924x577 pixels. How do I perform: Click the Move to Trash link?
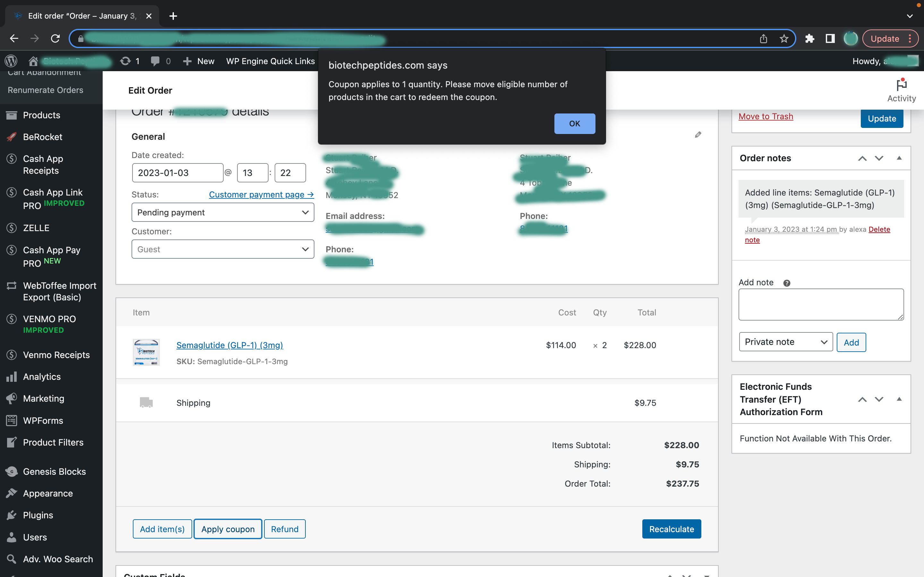(x=766, y=116)
